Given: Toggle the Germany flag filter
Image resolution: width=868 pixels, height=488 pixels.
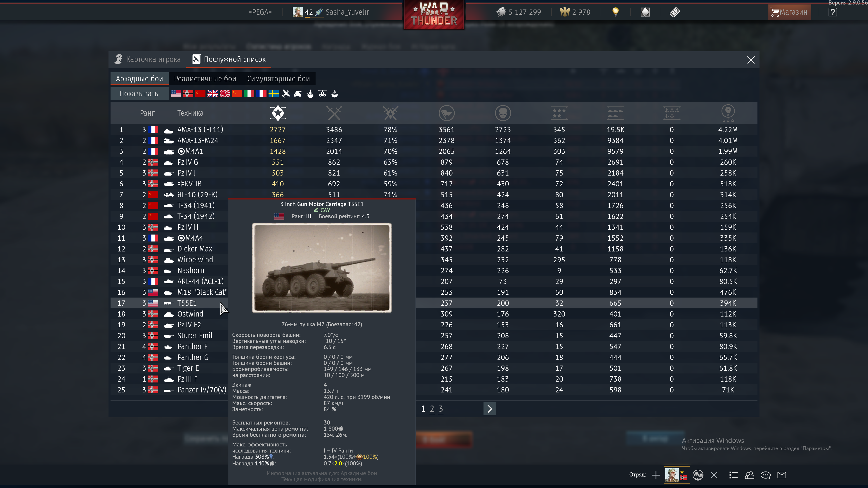Looking at the screenshot, I should tap(188, 94).
